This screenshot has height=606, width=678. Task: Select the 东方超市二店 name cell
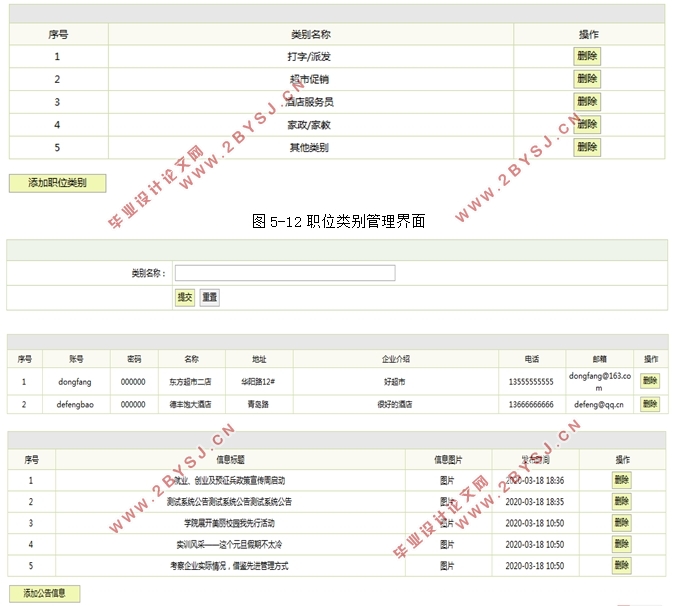tap(190, 382)
